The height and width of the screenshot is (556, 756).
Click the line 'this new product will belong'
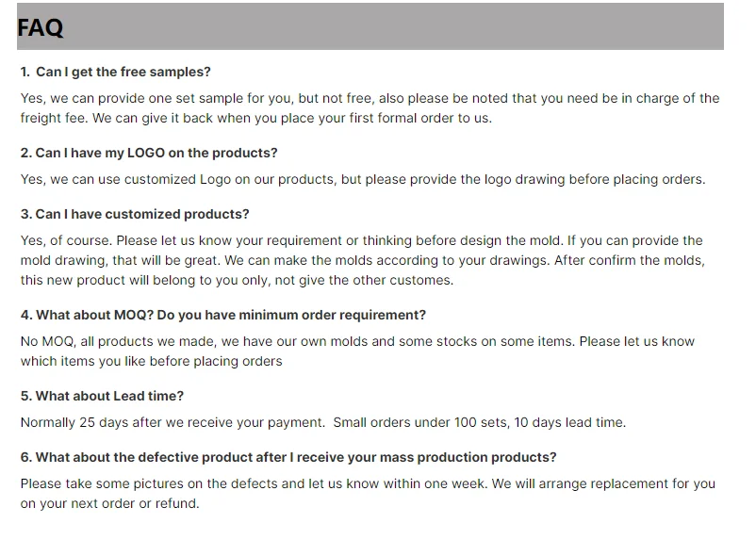tap(237, 280)
